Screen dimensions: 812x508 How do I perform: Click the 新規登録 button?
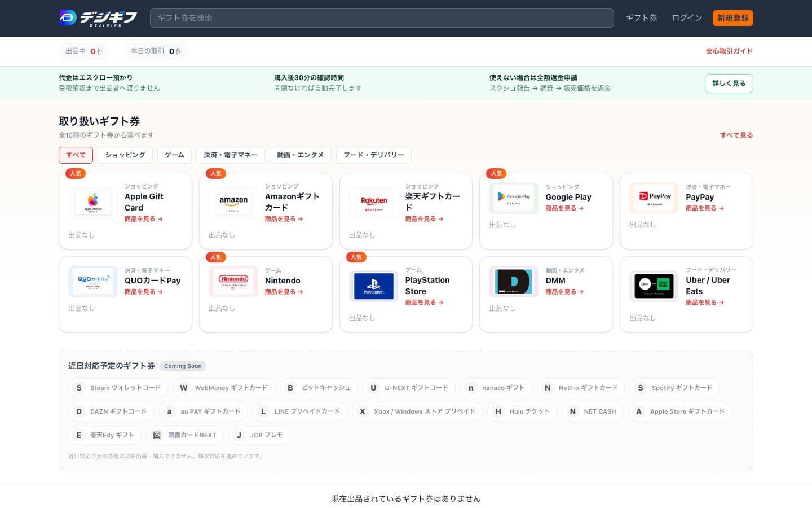pos(733,18)
